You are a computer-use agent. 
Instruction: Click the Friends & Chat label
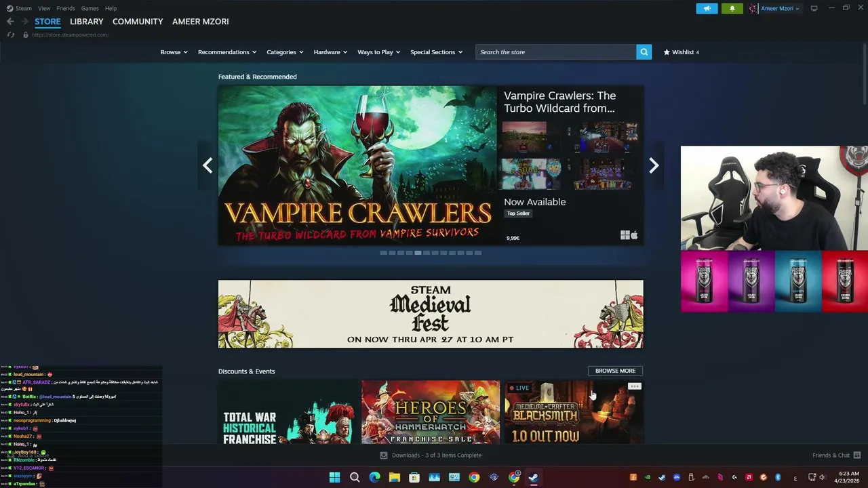click(x=831, y=455)
